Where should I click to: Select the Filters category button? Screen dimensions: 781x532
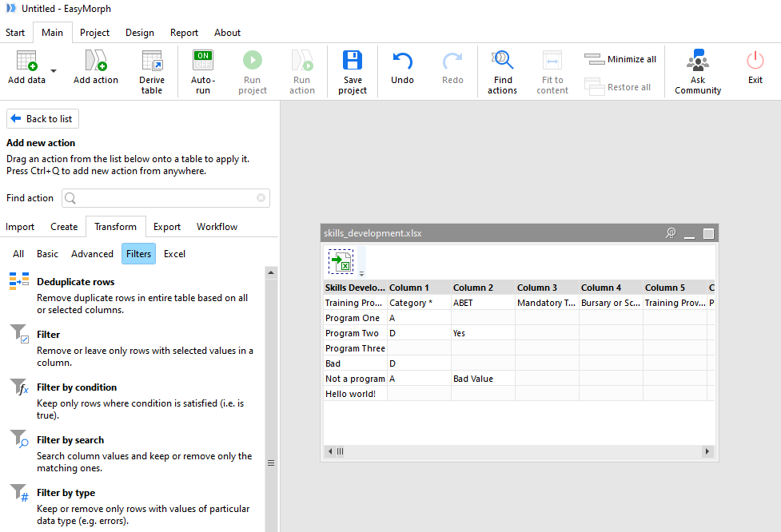(x=138, y=254)
